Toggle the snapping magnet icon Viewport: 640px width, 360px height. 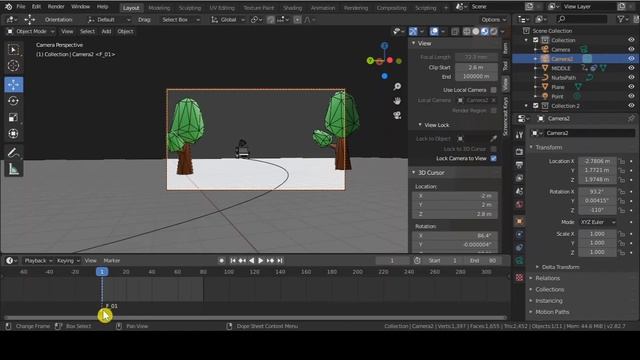[x=270, y=20]
